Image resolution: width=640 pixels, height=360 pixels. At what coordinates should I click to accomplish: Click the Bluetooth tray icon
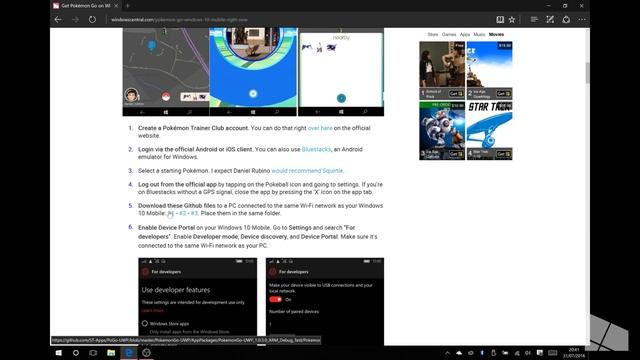point(482,353)
